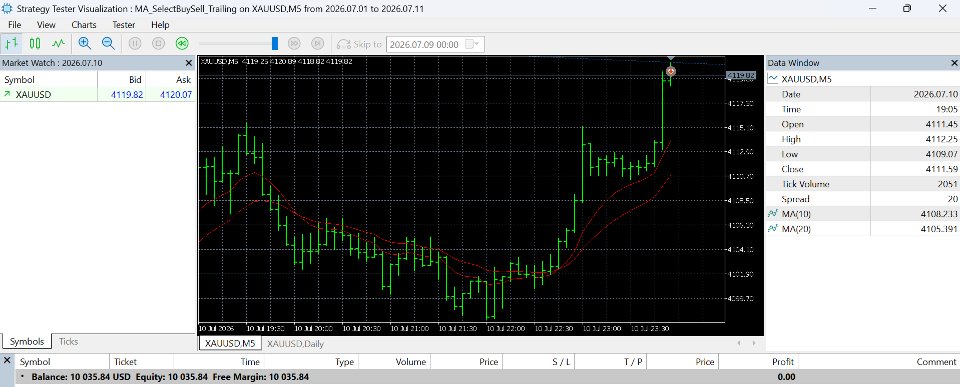
Task: Switch to the XAUUSD,Daily chart tab
Action: pyautogui.click(x=295, y=344)
